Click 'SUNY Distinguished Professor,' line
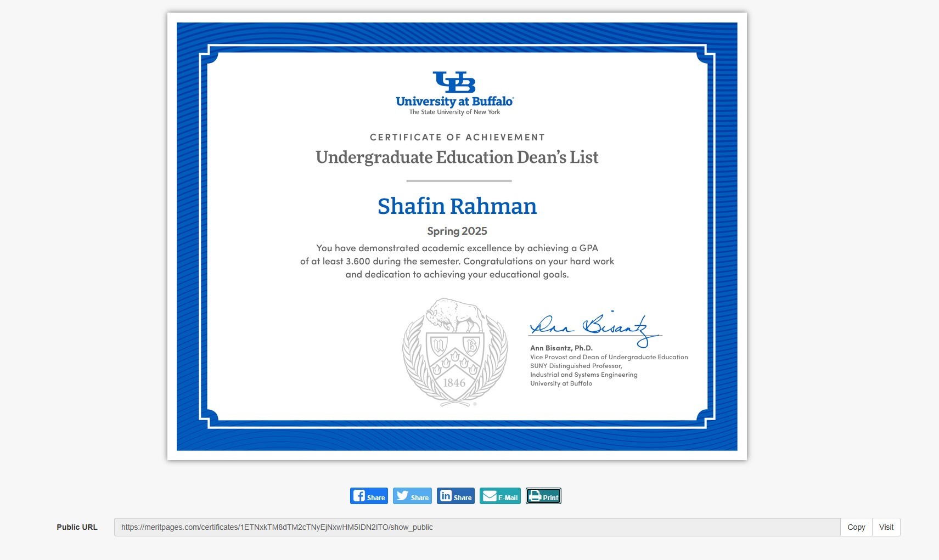The image size is (939, 560). [x=576, y=366]
